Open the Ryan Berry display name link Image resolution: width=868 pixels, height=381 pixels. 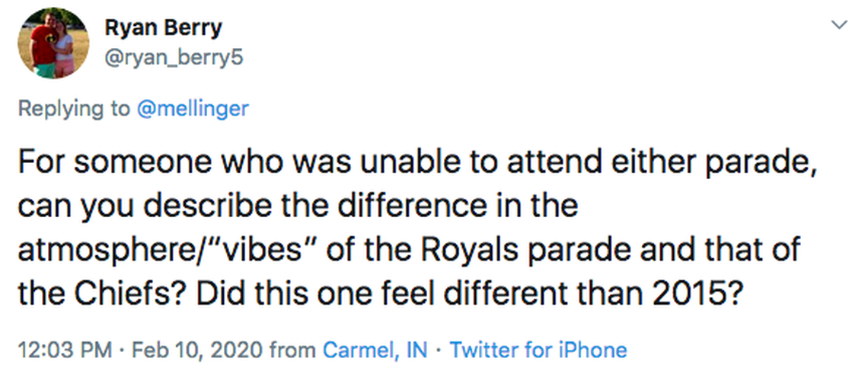click(x=163, y=28)
